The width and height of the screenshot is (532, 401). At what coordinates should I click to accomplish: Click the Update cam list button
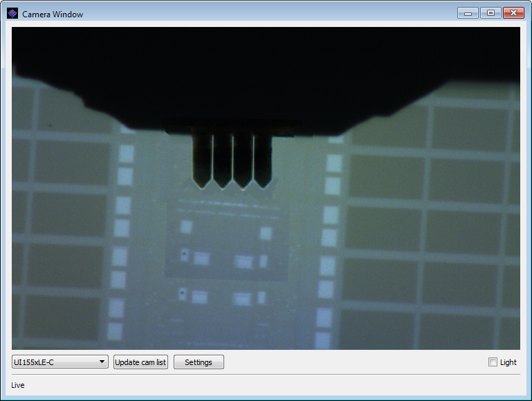click(x=140, y=362)
